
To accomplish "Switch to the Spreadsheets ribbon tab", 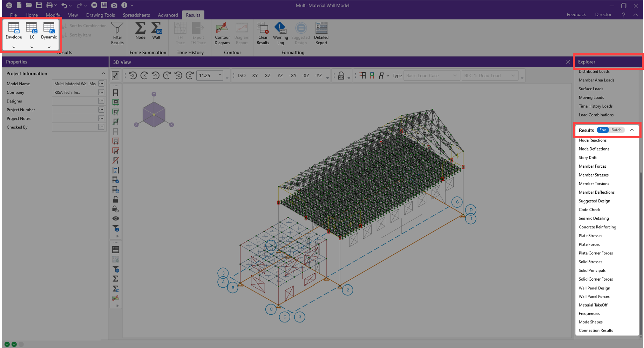I will pyautogui.click(x=136, y=15).
